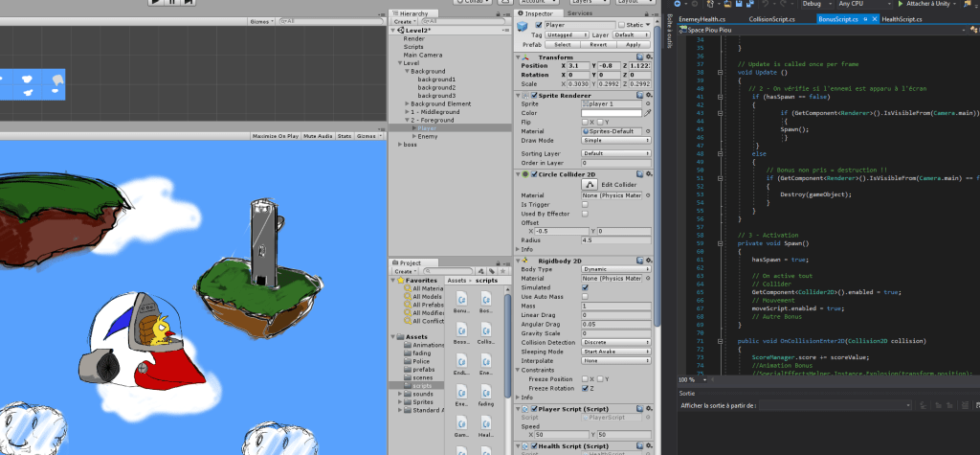Open the BonusScript C# file icon
This screenshot has height=455, width=980.
point(461,298)
